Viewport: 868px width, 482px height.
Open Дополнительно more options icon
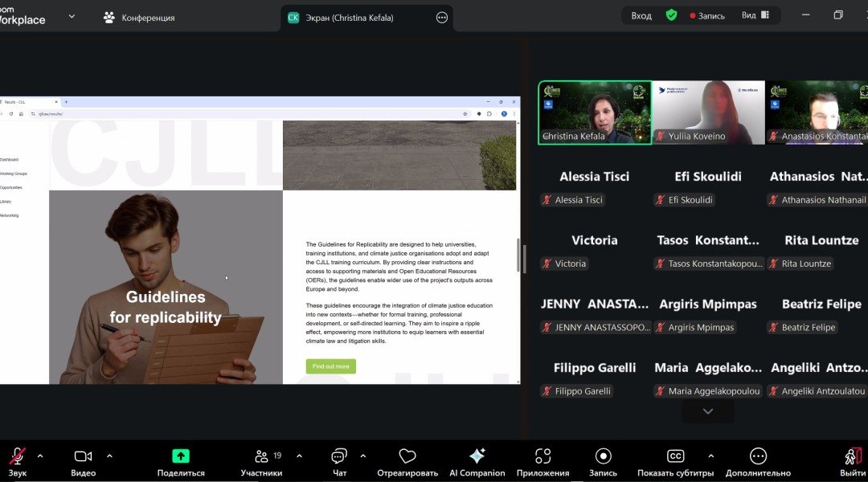tap(758, 456)
